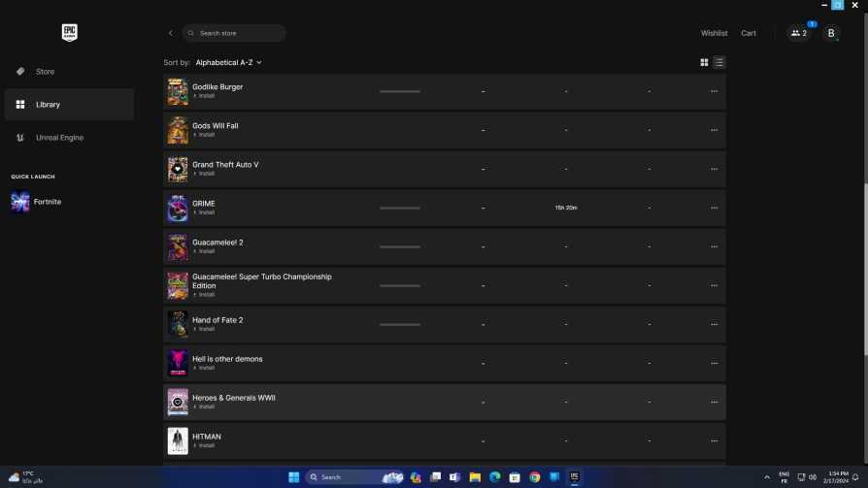Open more options for Grand Theft Auto V
Image resolution: width=868 pixels, height=488 pixels.
point(714,169)
